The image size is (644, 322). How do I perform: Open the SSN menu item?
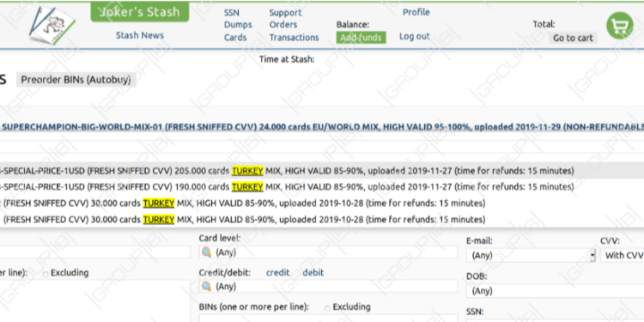tap(232, 13)
